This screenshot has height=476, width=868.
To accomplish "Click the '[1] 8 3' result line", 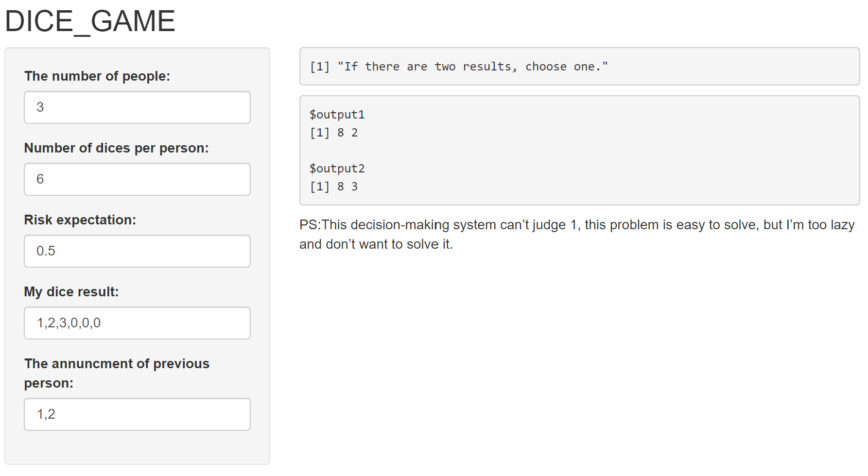I will (334, 187).
